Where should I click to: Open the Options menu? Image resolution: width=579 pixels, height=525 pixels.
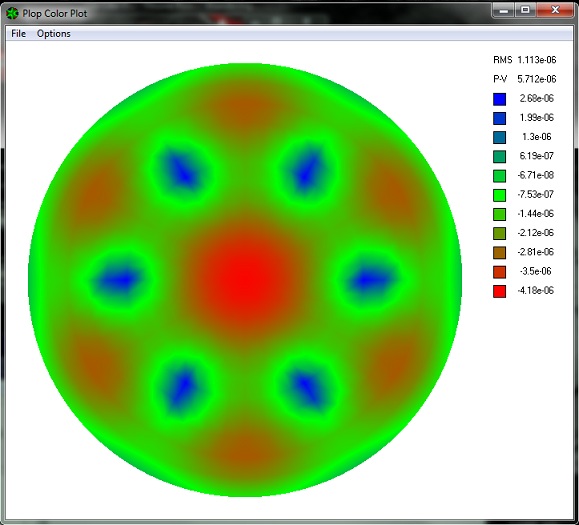(x=54, y=34)
